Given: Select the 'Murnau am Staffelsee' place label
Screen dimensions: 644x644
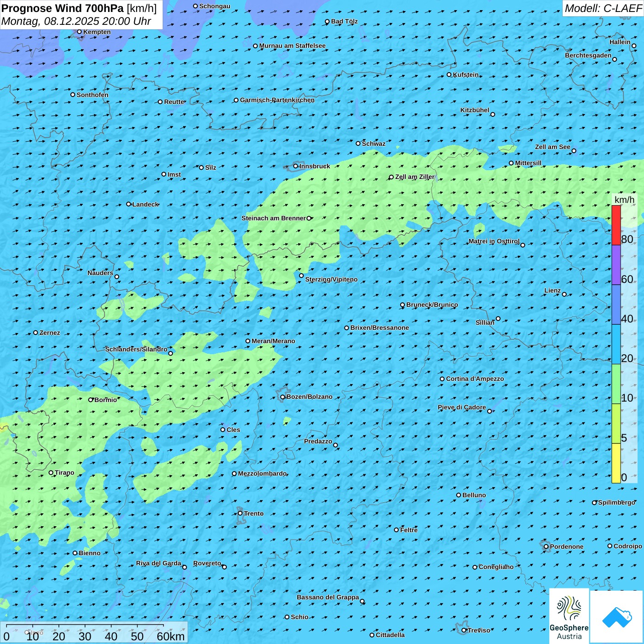Looking at the screenshot, I should (x=293, y=46).
